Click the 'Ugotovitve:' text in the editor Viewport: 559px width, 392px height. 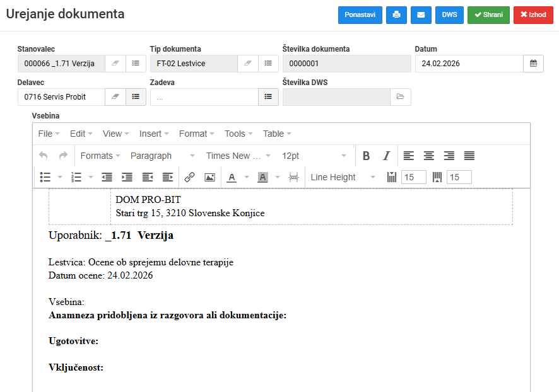click(73, 341)
